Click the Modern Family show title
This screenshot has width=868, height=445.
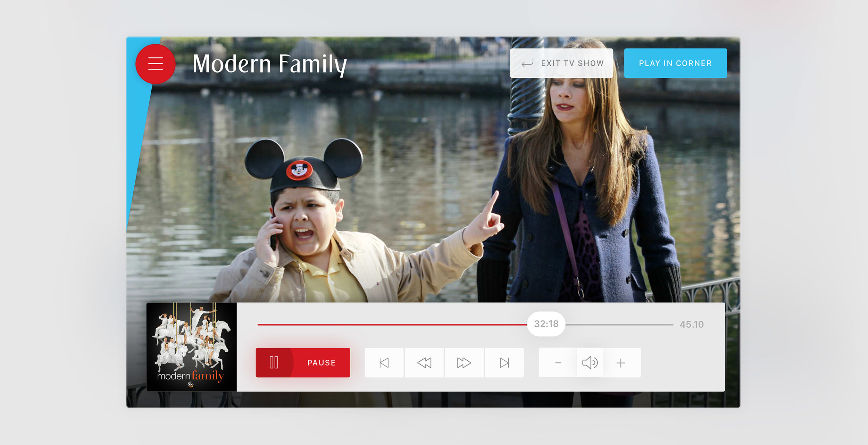point(270,65)
